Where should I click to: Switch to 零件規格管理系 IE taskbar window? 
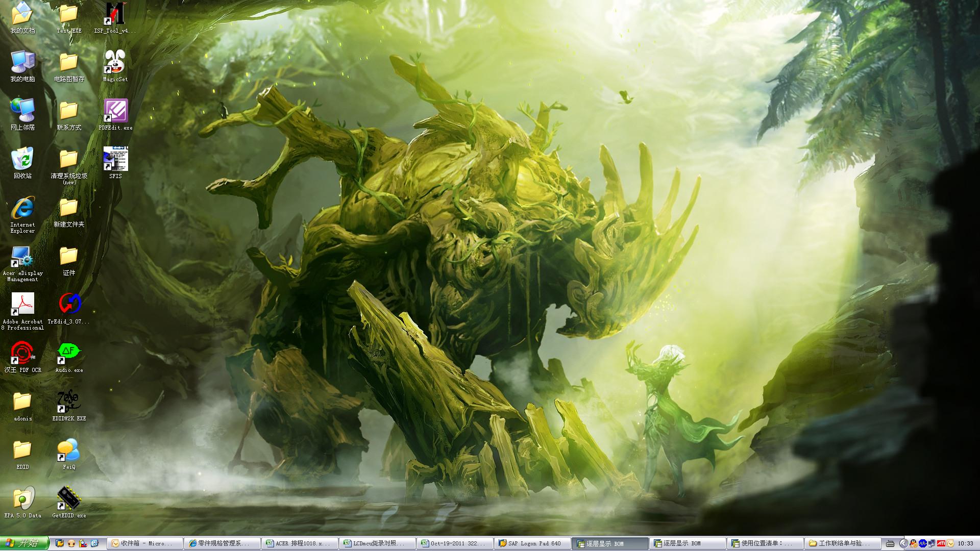223,543
